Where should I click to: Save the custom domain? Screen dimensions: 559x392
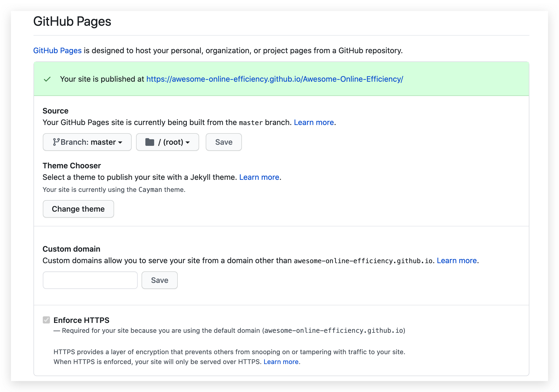tap(159, 280)
